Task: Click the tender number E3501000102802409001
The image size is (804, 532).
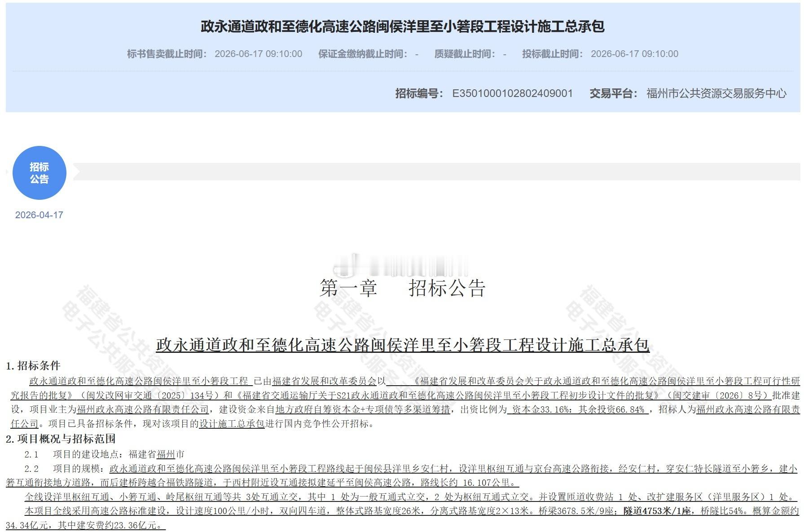Action: (513, 93)
